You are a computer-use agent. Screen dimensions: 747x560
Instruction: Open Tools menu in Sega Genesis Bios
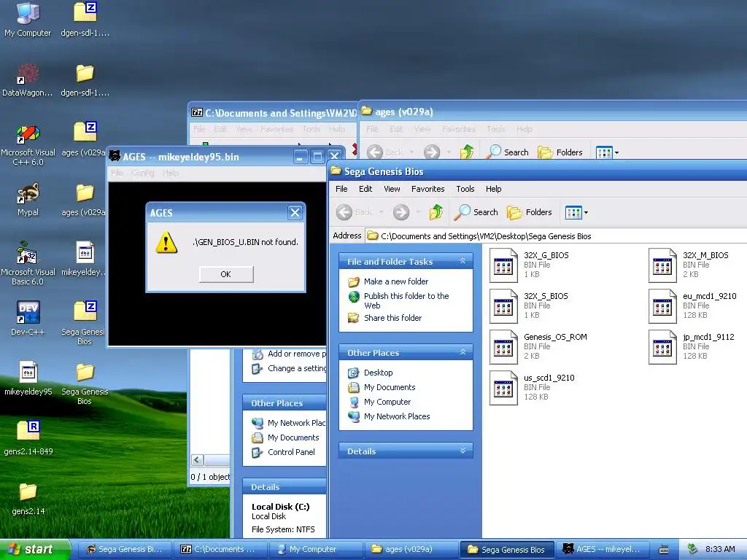[x=465, y=189]
